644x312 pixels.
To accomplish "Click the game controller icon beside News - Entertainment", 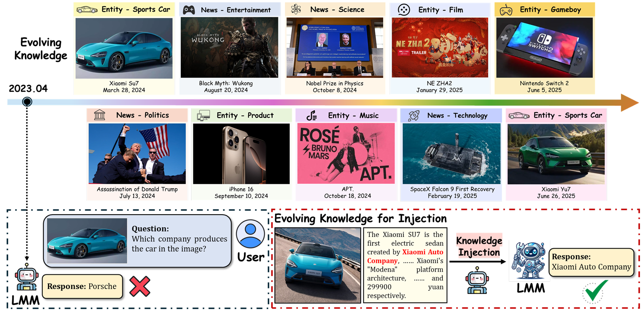I will tap(189, 10).
